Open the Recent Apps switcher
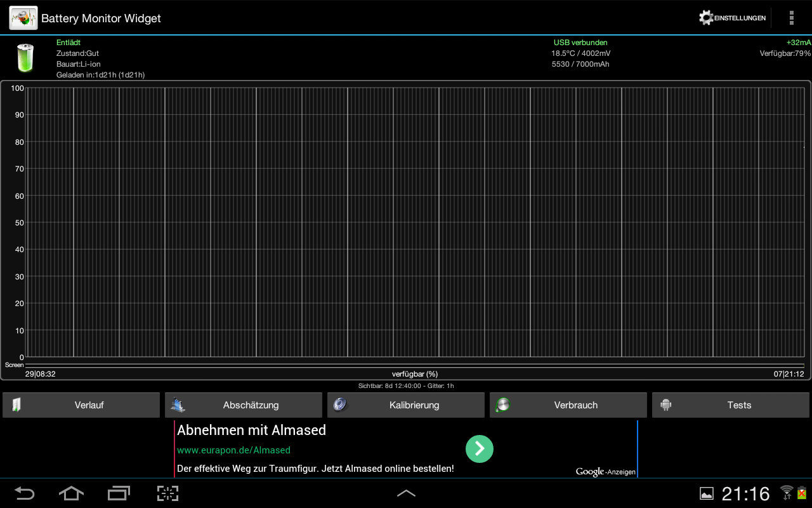This screenshot has width=812, height=508. pyautogui.click(x=119, y=493)
